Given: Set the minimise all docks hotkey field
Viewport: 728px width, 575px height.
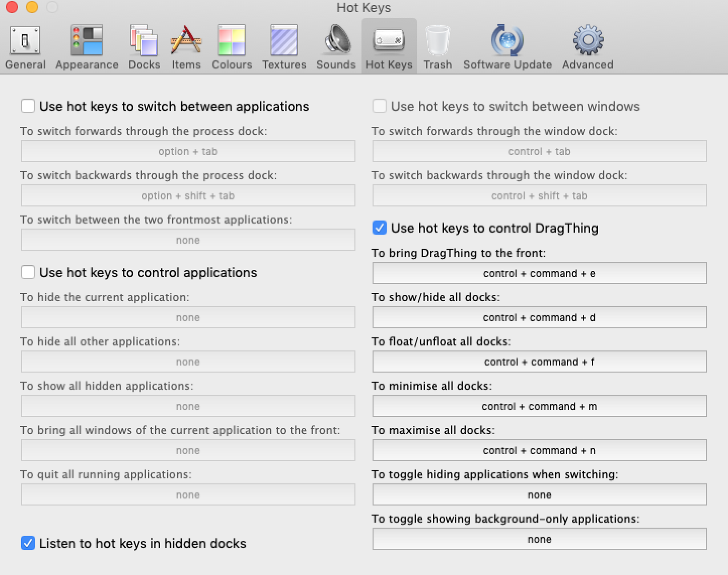Looking at the screenshot, I should pyautogui.click(x=539, y=406).
